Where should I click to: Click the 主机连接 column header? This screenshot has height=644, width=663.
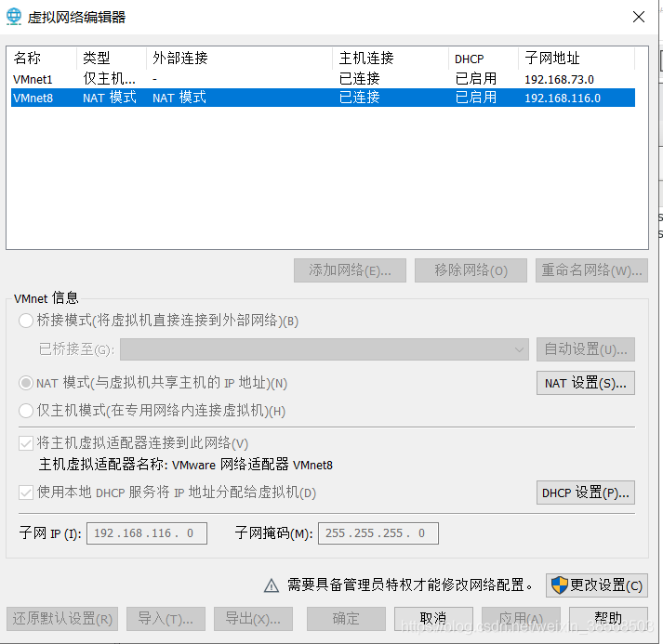(x=391, y=58)
